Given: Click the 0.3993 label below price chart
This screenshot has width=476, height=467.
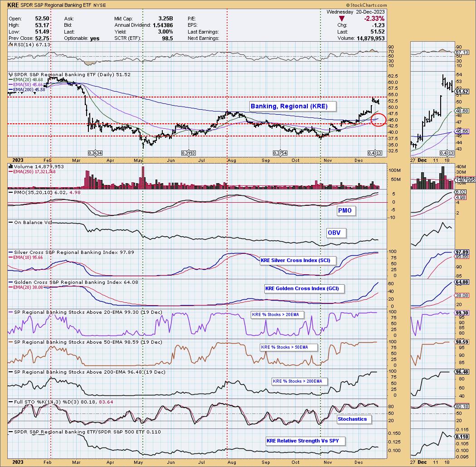Looking at the screenshot, I should click(188, 153).
